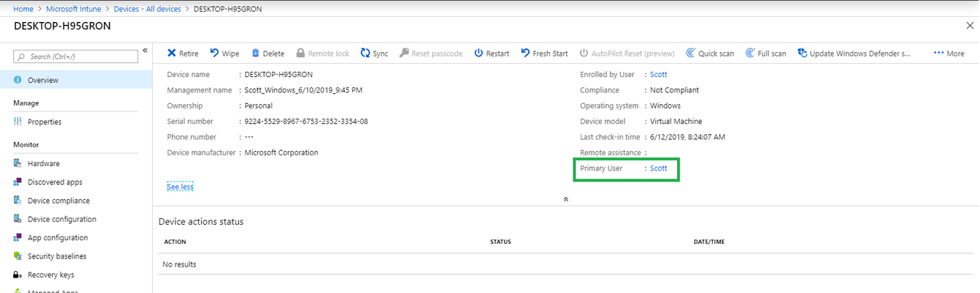980x293 pixels.
Task: Select the Microsoft Corporation manufacturer value
Action: pyautogui.click(x=282, y=152)
